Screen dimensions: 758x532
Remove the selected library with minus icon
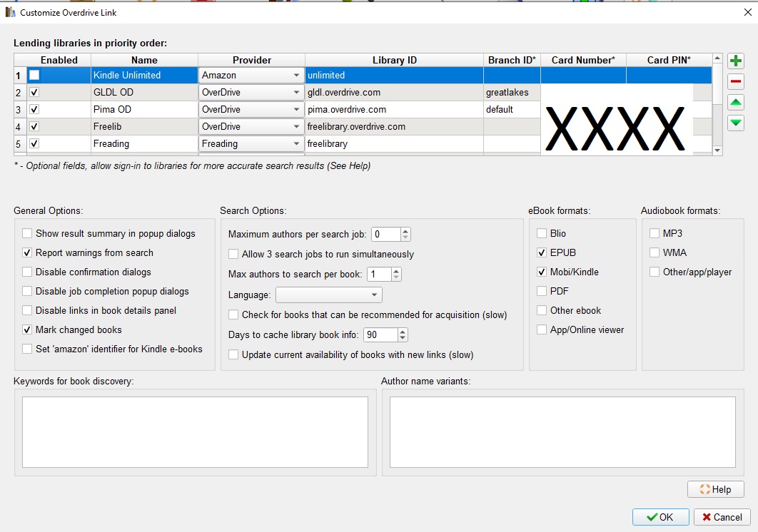point(735,82)
